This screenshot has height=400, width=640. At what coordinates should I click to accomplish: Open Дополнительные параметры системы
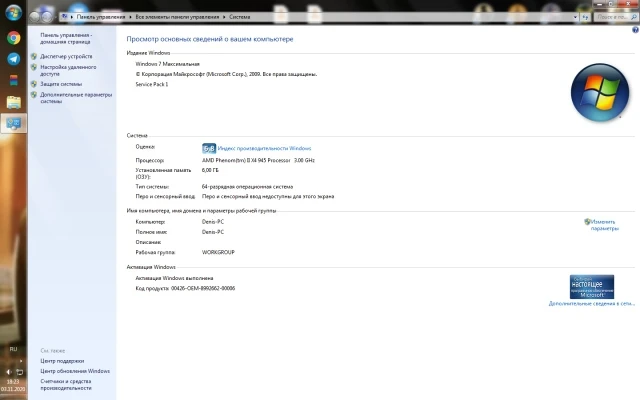[76, 98]
